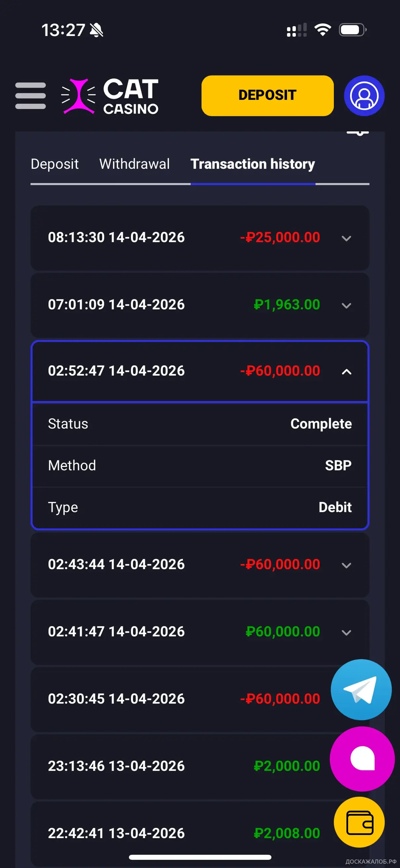Open the pink live chat bubble
The width and height of the screenshot is (400, 868).
coord(362,758)
